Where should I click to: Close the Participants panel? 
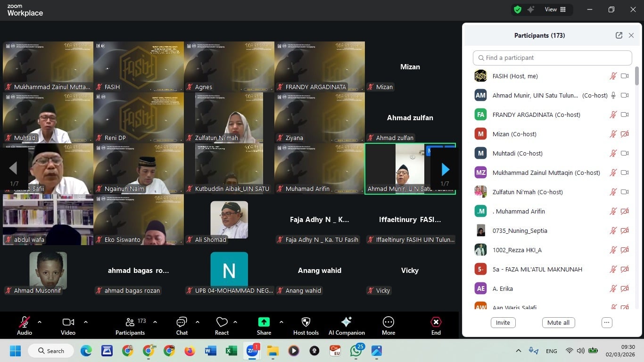click(631, 35)
